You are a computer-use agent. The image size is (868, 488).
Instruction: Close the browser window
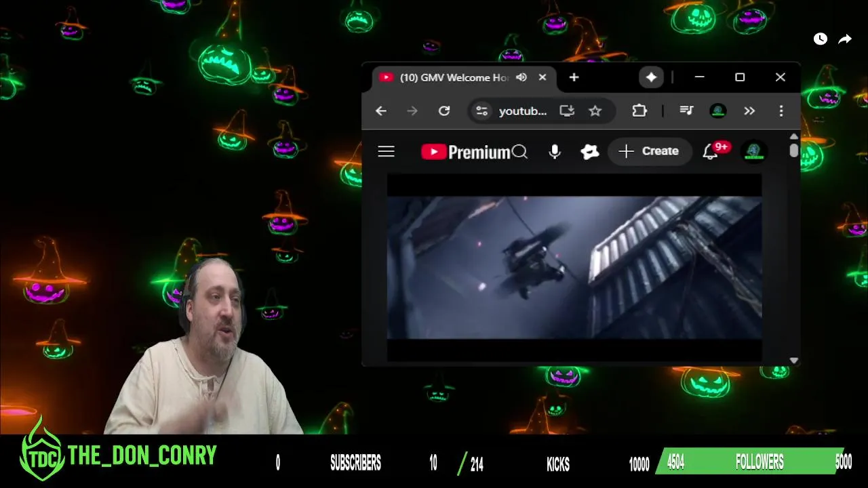coord(781,77)
